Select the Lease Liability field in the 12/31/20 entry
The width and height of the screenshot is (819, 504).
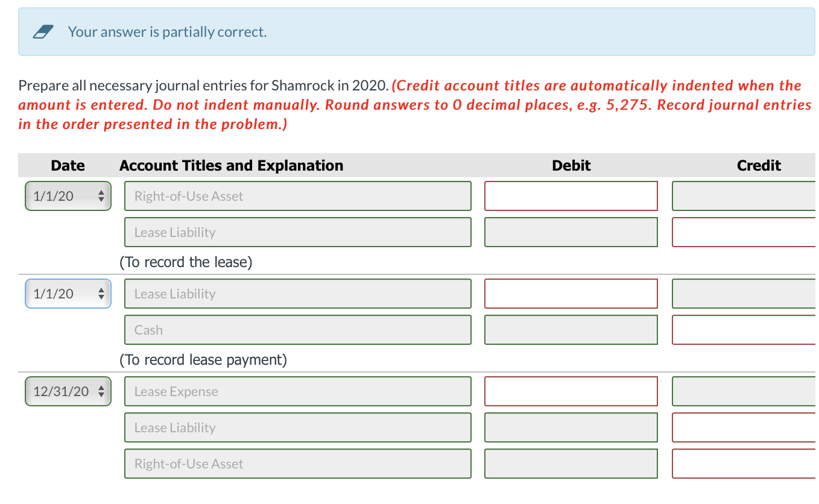pyautogui.click(x=297, y=427)
